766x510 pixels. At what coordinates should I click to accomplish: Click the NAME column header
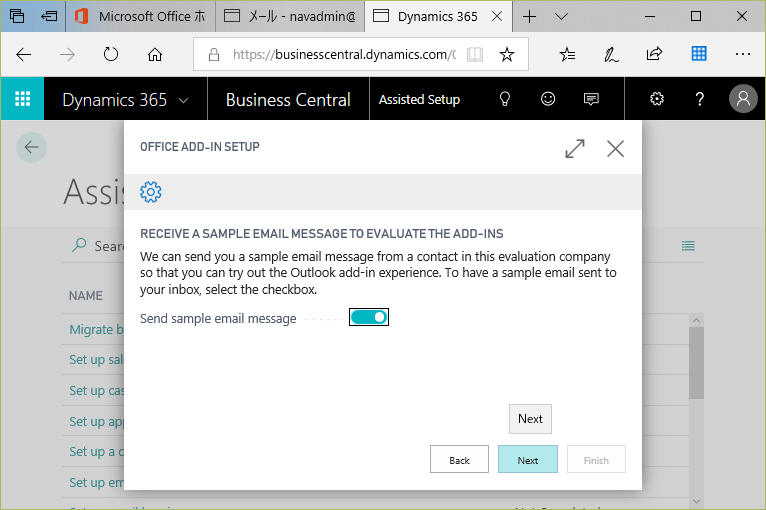[x=85, y=296]
